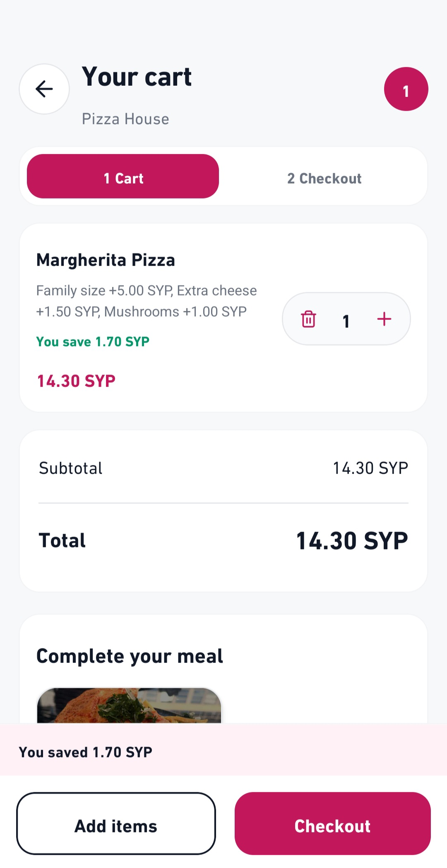Tap the quantity number 1 in stepper
The width and height of the screenshot is (447, 868).
346,321
